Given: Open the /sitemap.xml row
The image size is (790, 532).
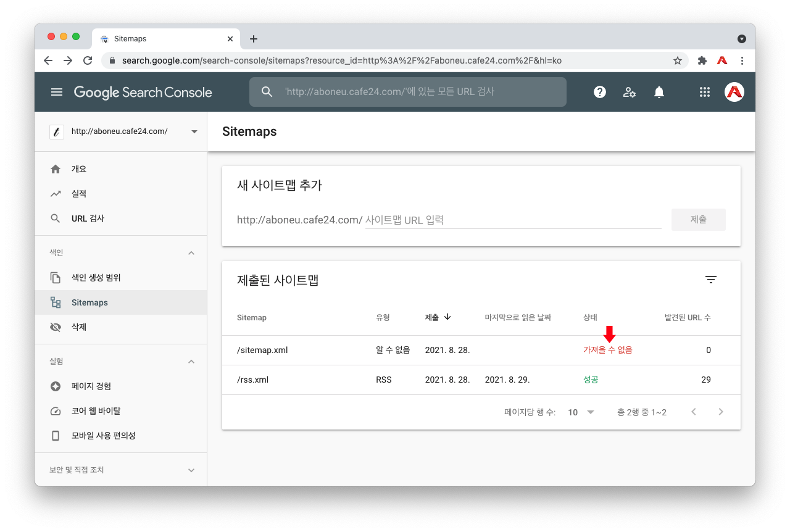Looking at the screenshot, I should click(481, 351).
